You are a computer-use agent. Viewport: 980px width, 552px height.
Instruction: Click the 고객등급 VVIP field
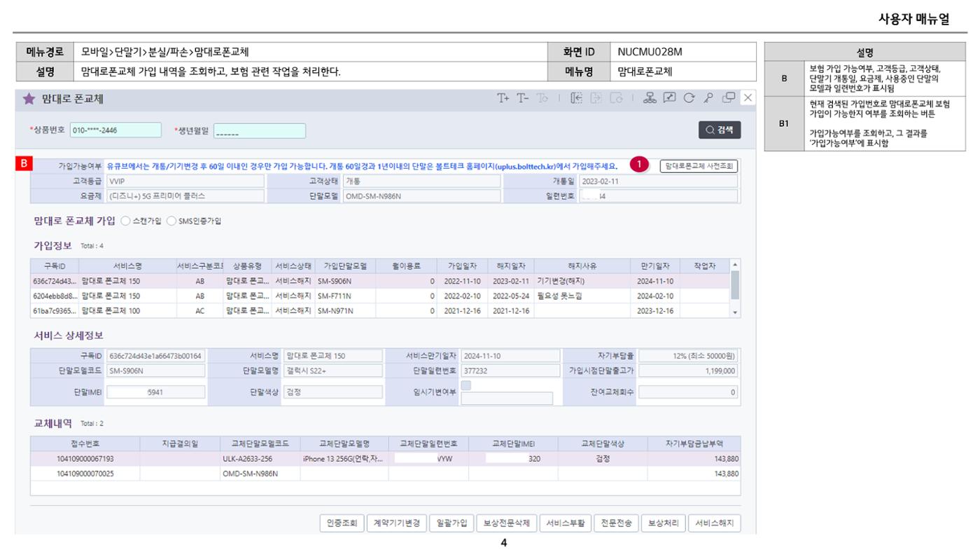185,181
